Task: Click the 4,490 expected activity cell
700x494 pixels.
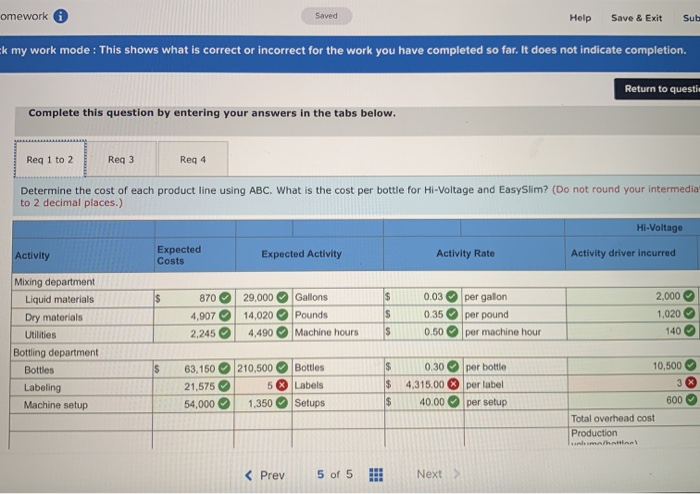Action: 264,333
